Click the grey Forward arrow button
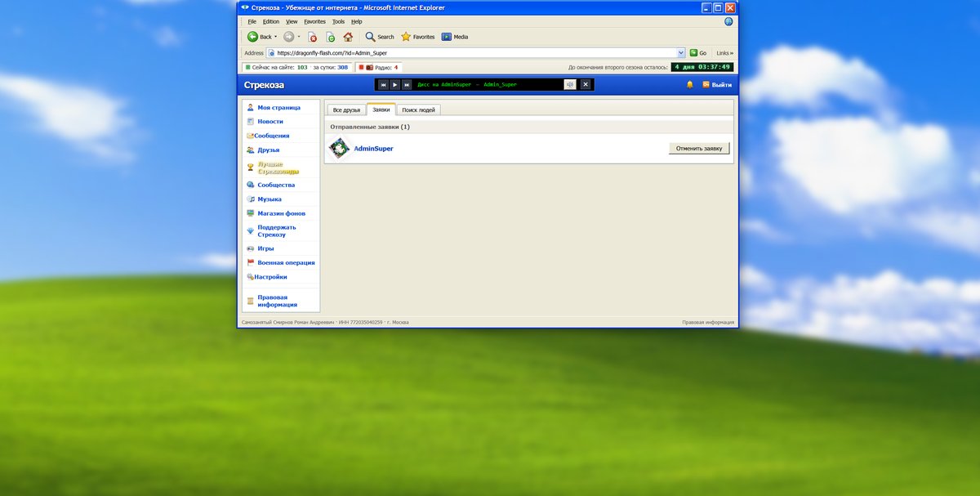The image size is (980, 496). pyautogui.click(x=288, y=37)
